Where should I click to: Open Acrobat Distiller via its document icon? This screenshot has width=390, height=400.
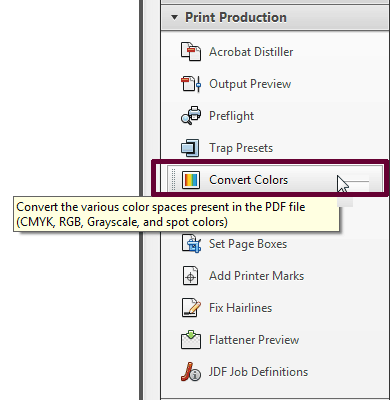[x=191, y=52]
